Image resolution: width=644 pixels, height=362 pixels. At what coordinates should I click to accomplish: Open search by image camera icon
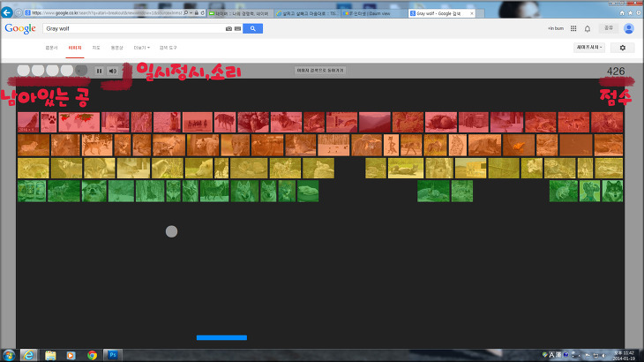tap(228, 29)
